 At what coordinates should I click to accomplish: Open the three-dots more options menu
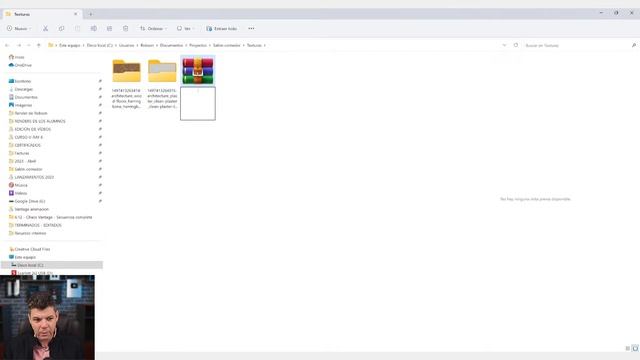(x=251, y=29)
